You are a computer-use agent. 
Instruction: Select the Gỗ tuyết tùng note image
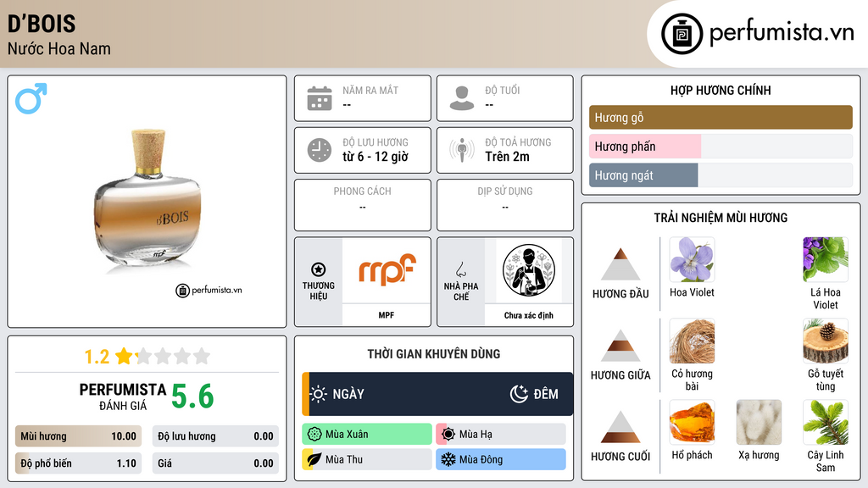(x=826, y=341)
